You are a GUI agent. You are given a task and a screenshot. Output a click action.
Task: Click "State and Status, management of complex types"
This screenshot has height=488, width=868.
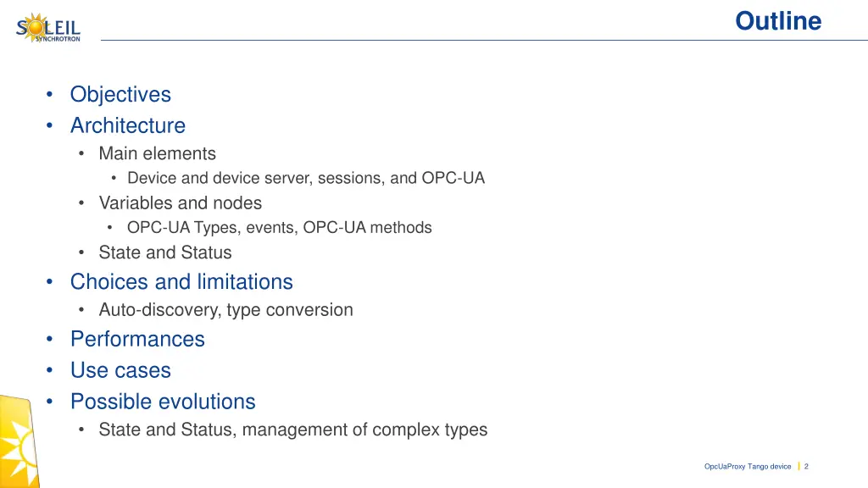coord(292,430)
